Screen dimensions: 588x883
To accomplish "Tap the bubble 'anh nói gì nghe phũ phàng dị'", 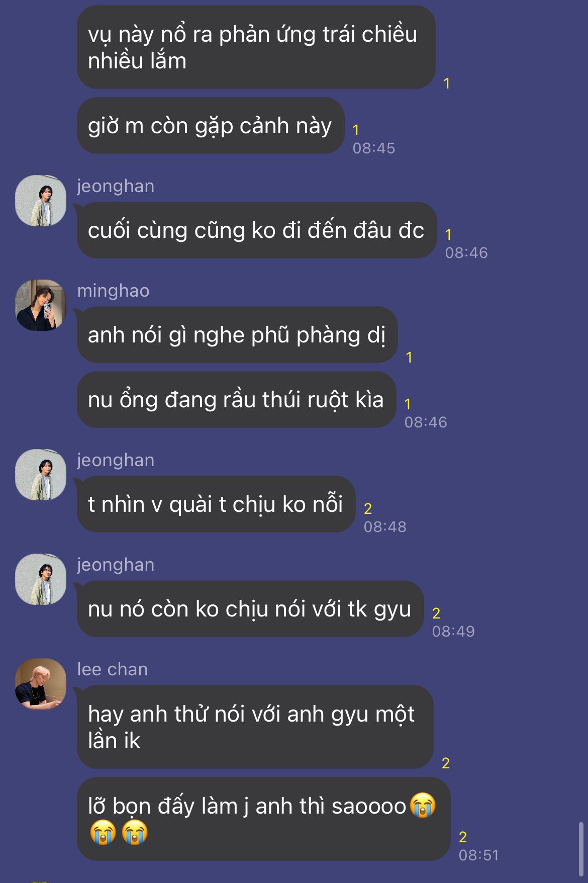I will coord(237,335).
